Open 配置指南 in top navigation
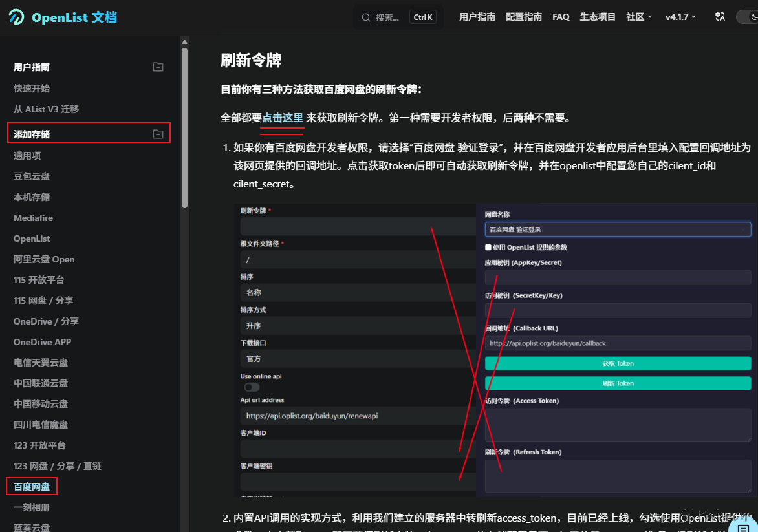Viewport: 758px width, 532px height. click(x=523, y=17)
